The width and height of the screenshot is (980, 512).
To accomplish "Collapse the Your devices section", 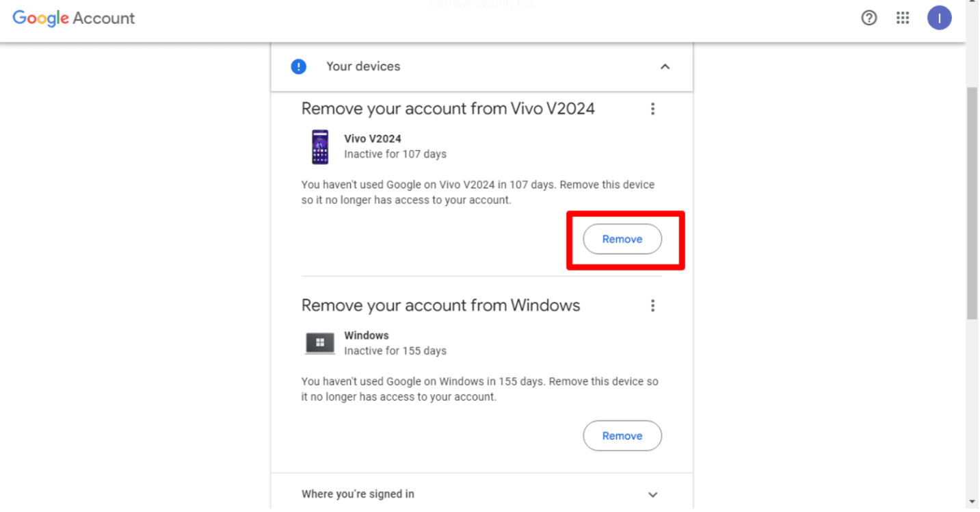I will coord(665,66).
